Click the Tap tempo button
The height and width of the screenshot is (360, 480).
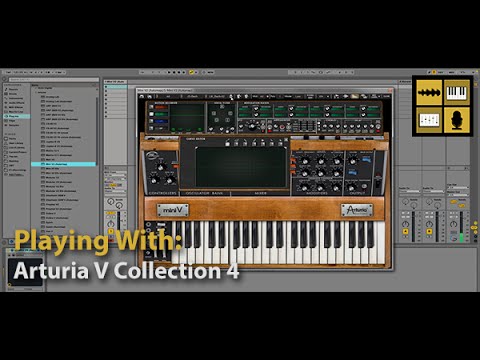pyautogui.click(x=9, y=72)
